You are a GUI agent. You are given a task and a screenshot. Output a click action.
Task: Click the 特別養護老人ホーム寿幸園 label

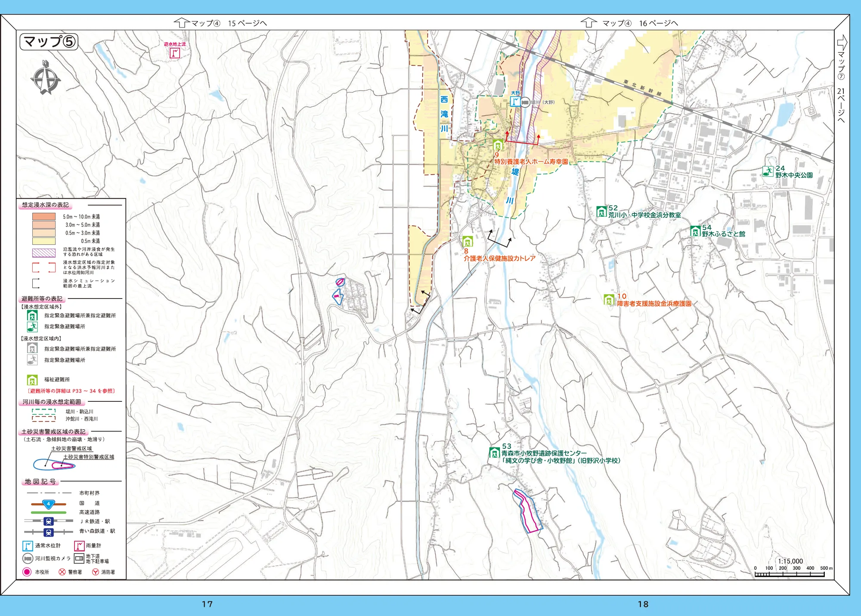[531, 162]
